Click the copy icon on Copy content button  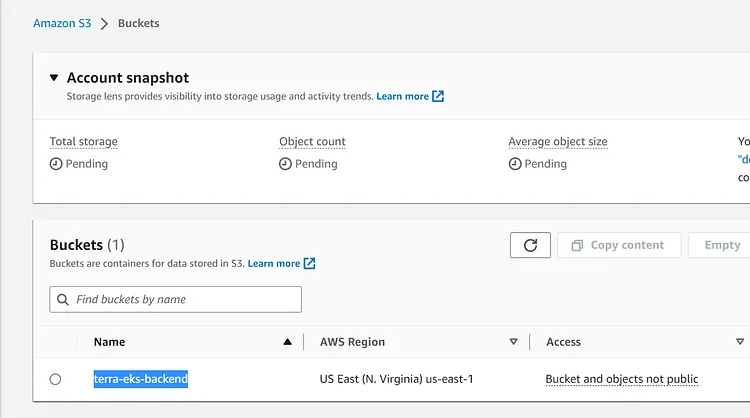[x=577, y=245]
